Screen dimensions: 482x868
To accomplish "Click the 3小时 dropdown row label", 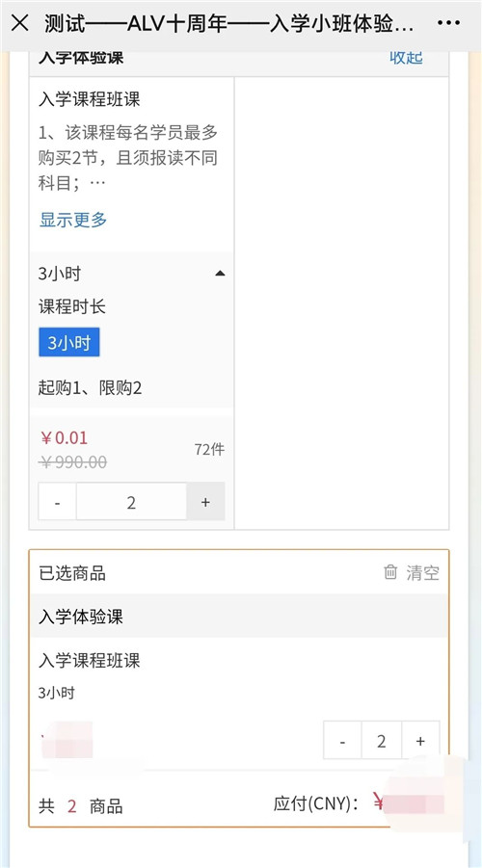I will (59, 274).
